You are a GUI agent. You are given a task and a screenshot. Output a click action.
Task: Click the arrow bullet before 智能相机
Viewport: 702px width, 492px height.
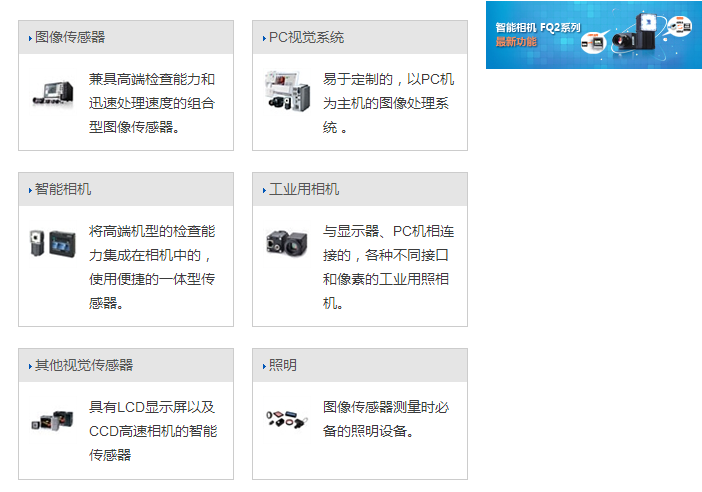point(30,190)
